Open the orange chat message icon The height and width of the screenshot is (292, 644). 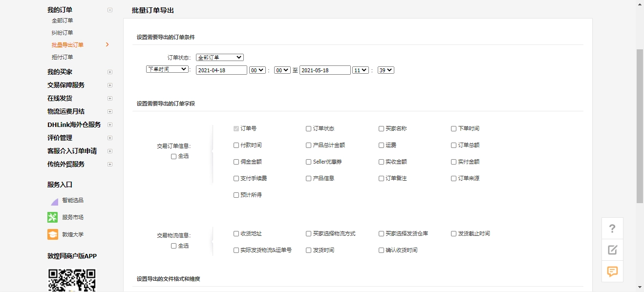612,271
